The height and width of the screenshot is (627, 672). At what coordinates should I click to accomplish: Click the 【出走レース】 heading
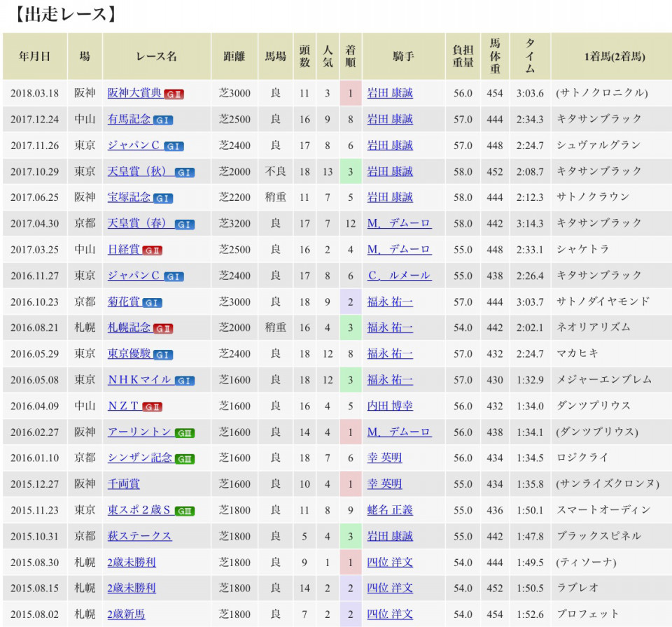coord(66,14)
